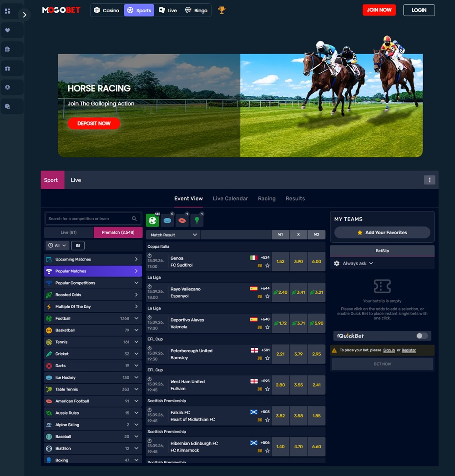Screen dimensions: 455x476
Task: Select the rugby ball filter icon
Action: point(182,220)
